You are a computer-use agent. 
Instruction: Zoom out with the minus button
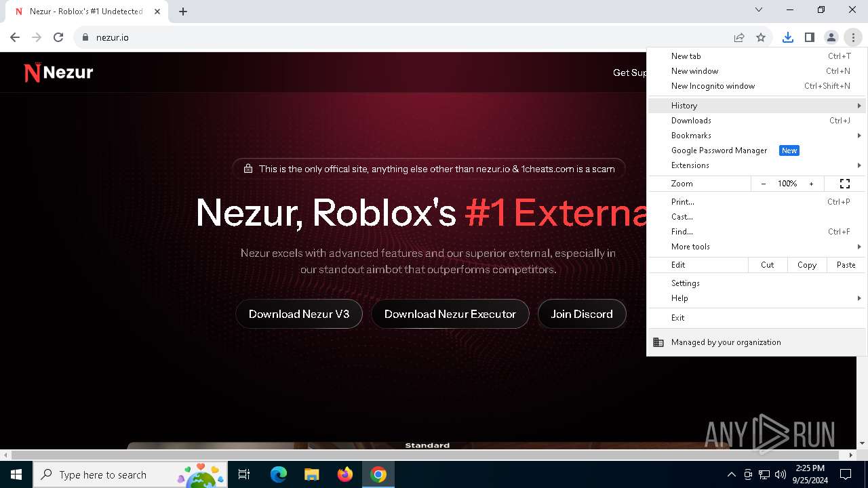(x=764, y=184)
